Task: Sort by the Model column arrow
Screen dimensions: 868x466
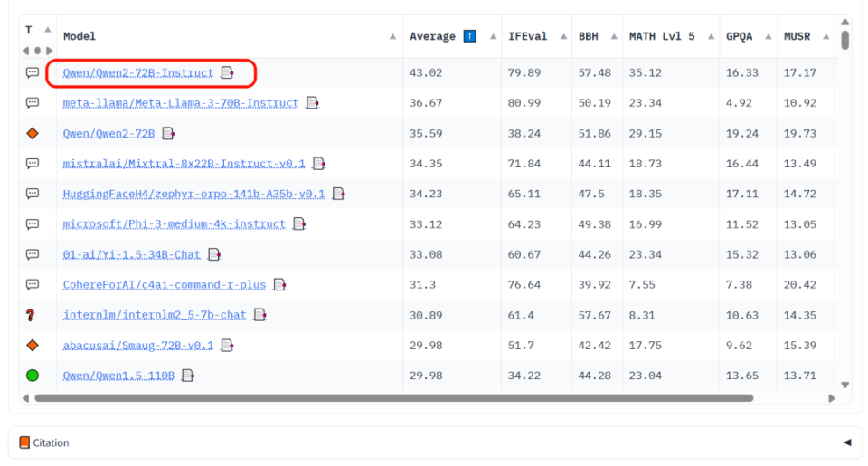Action: point(392,36)
